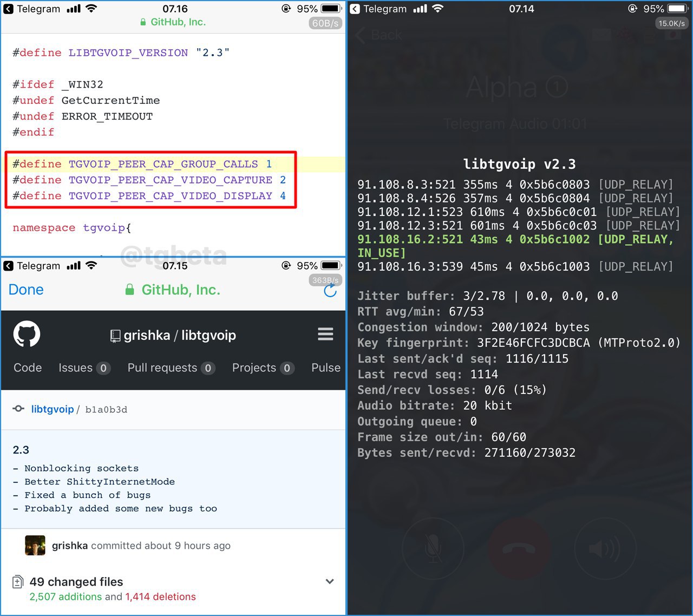Tap the "libtgvoip v2.3" debug heading
This screenshot has width=693, height=616.
point(519,164)
